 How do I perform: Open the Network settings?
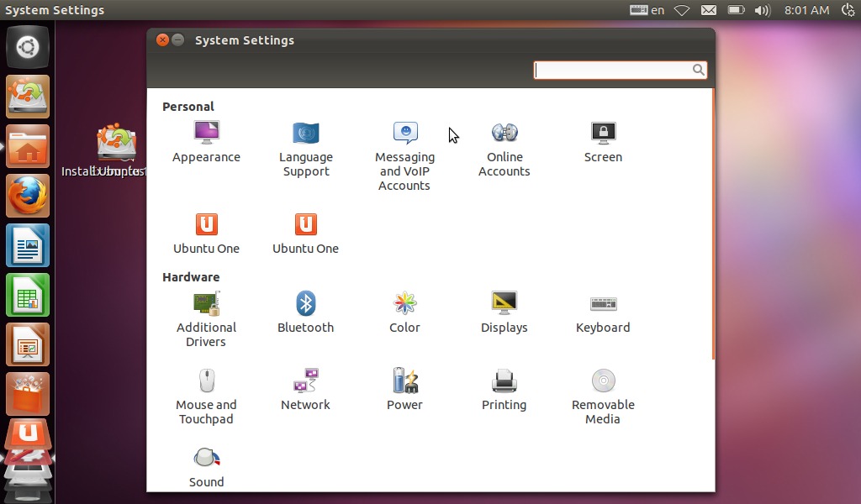(x=305, y=390)
